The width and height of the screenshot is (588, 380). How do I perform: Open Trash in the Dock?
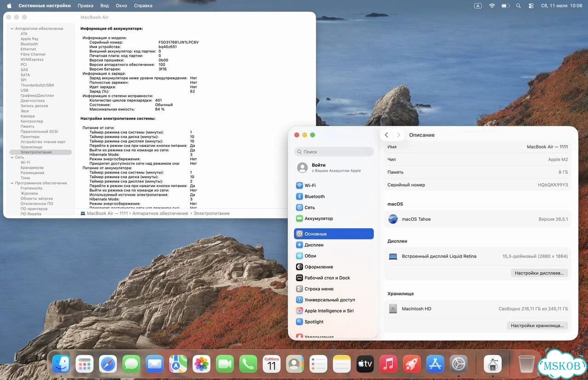pyautogui.click(x=527, y=364)
